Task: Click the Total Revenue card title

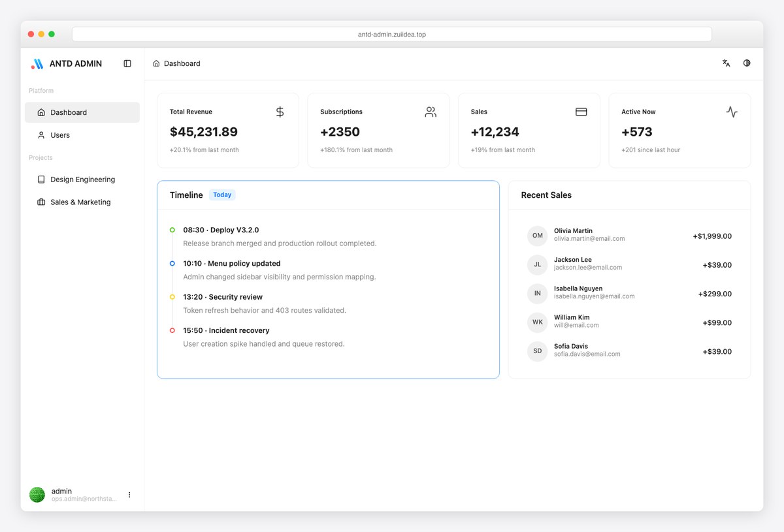Action: pos(191,112)
